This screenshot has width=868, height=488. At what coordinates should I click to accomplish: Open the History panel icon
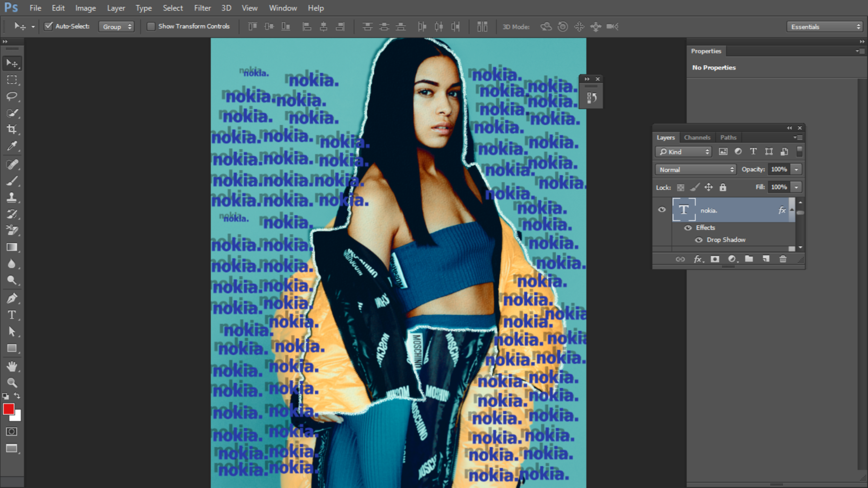click(x=592, y=98)
